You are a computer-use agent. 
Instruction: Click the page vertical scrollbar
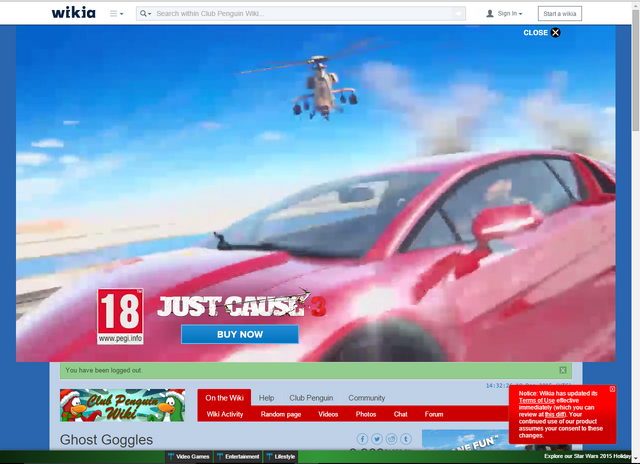[636, 70]
